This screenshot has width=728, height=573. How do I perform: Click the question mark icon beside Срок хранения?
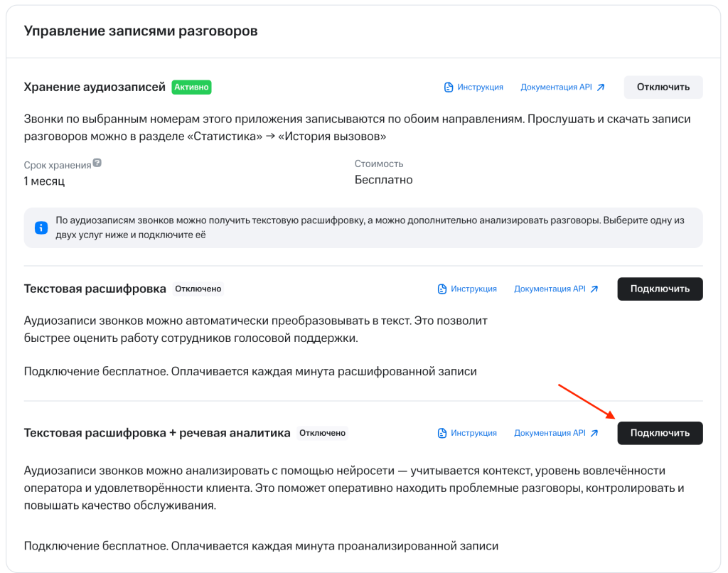click(x=97, y=163)
